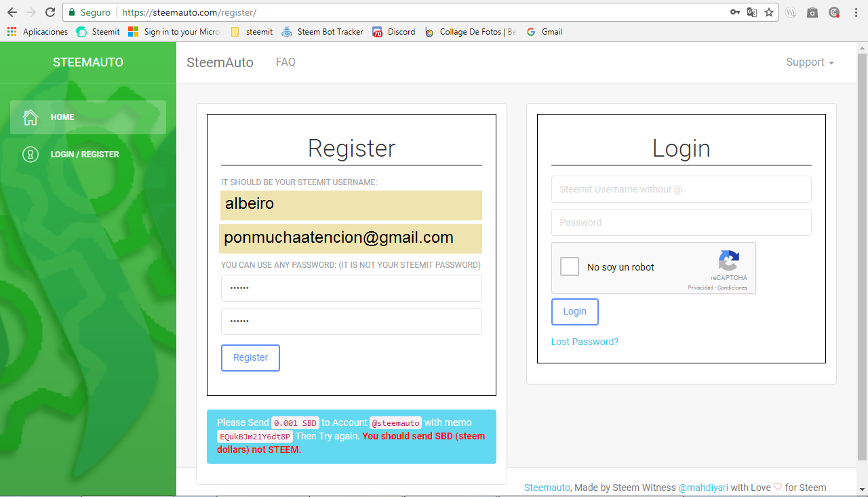Open the Aplicaciones apps grid
The height and width of the screenshot is (497, 868).
point(37,32)
